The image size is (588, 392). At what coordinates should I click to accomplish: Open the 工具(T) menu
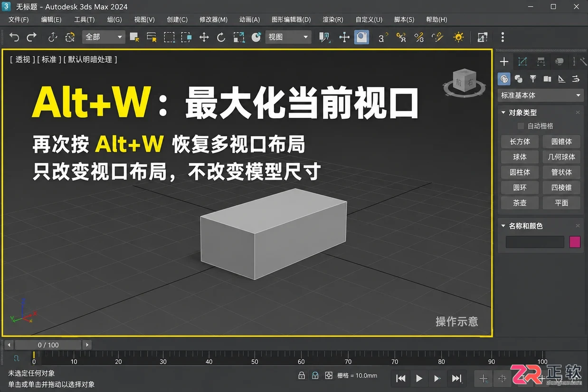click(x=85, y=19)
